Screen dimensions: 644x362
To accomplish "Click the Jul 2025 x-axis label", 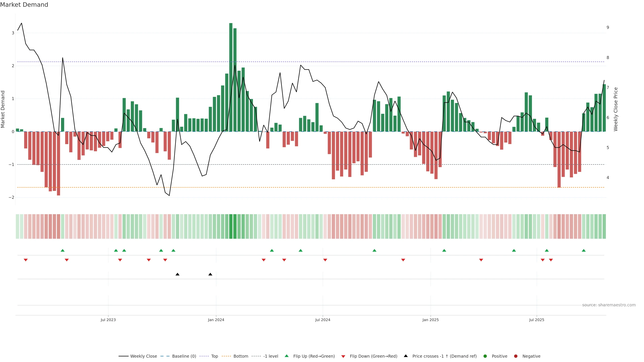I will pos(536,320).
